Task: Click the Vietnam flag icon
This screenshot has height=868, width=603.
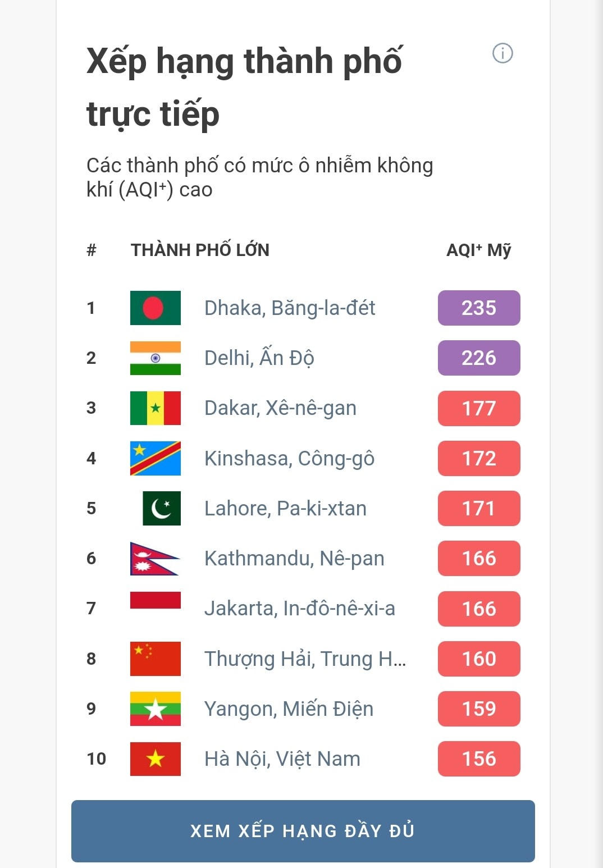Action: coord(156,759)
